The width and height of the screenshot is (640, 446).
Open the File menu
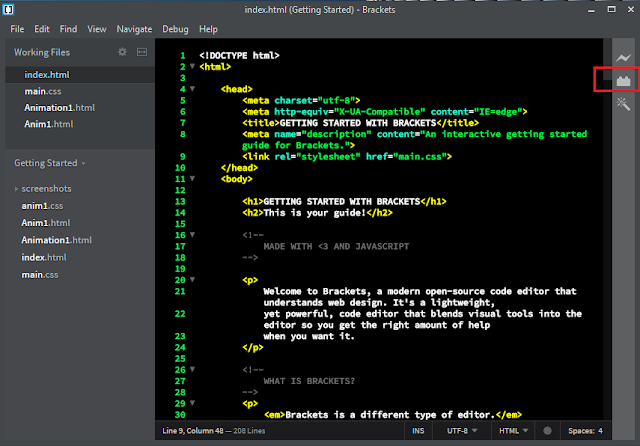tap(17, 29)
